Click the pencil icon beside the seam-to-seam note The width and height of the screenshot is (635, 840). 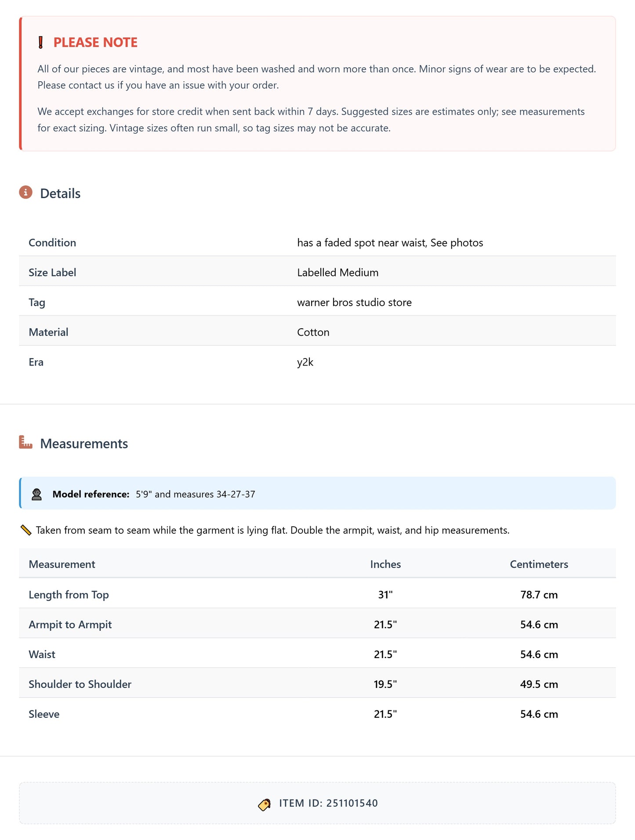click(26, 530)
